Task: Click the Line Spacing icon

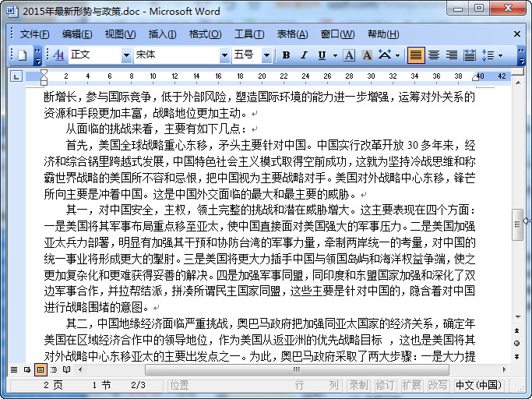Action: pyautogui.click(x=488, y=55)
